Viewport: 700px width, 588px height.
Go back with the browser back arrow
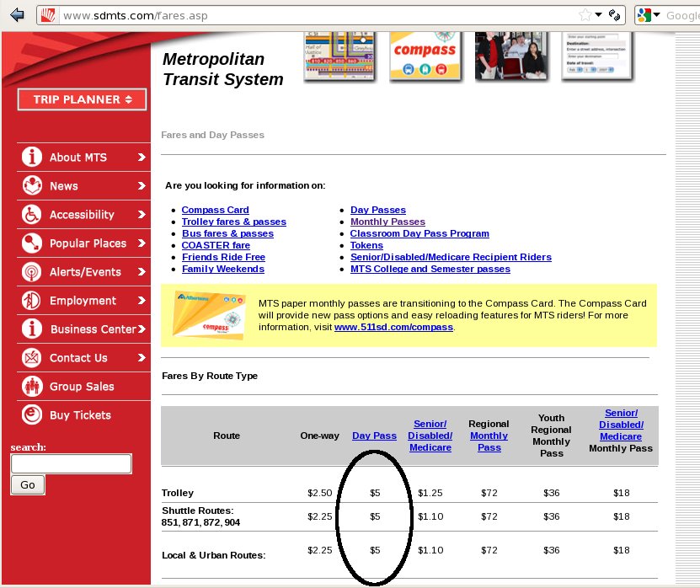point(17,15)
